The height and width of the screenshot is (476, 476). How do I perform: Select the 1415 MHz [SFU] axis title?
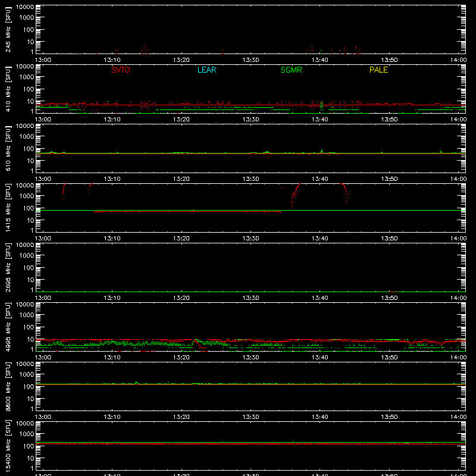8,208
